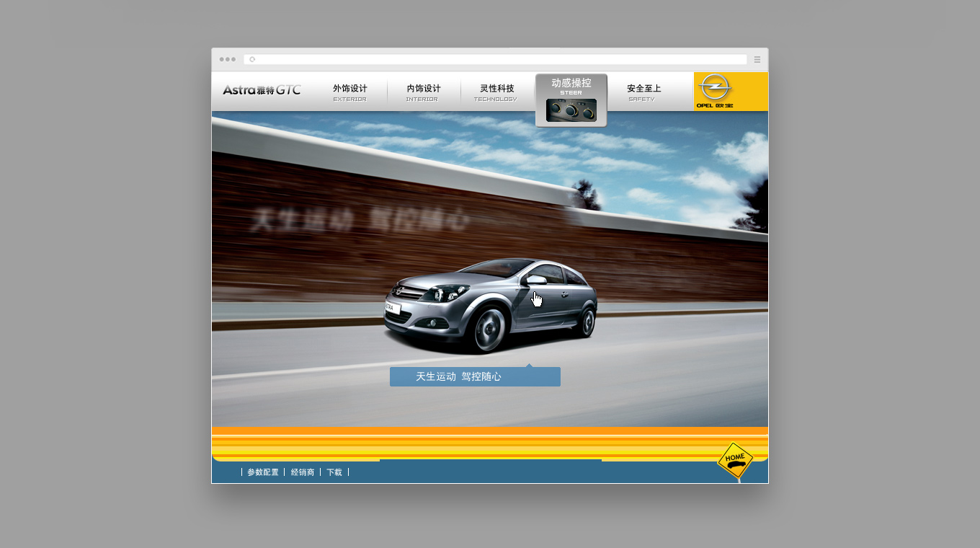This screenshot has height=548, width=980.
Task: Click the Opel badge on car grille
Action: (x=397, y=291)
